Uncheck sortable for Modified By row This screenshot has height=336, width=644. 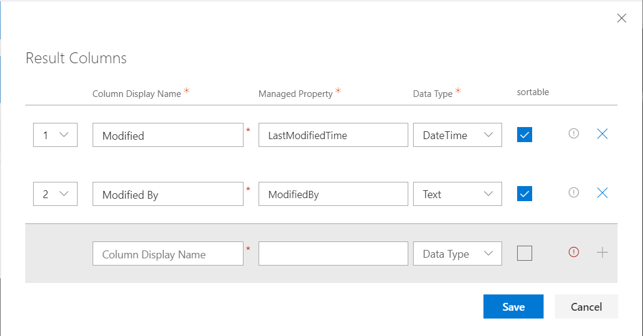click(x=524, y=194)
